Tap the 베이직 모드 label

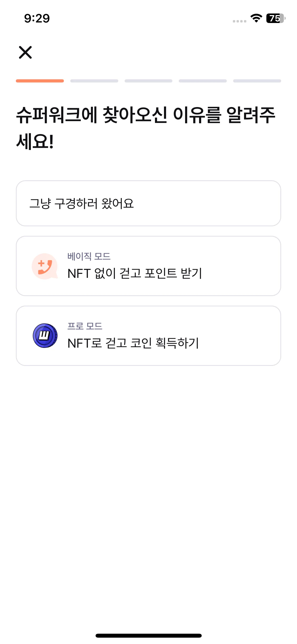(89, 256)
